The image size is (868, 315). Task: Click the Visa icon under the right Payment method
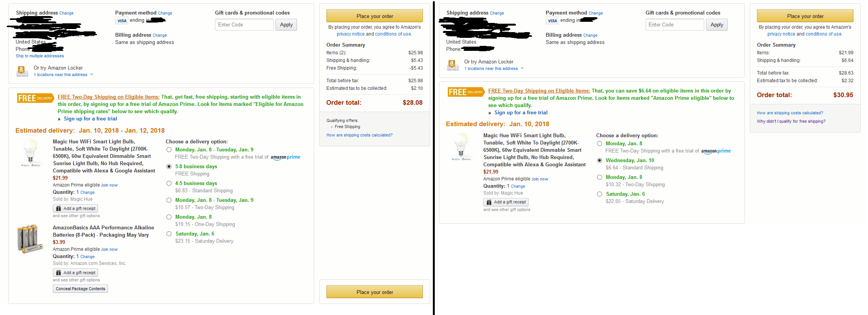(552, 20)
